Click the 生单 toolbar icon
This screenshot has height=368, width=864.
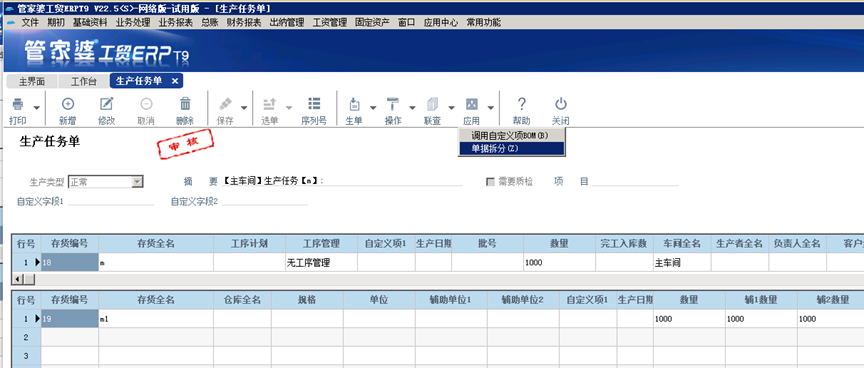click(354, 104)
